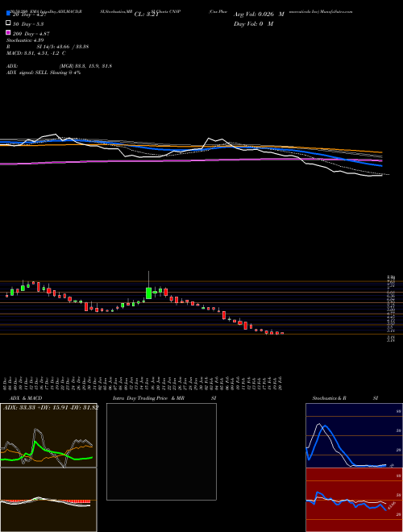Screen dimensions: 403x532
Task: Click the thick blue 20 Day moving-average line
Action: pyautogui.click(x=190, y=149)
